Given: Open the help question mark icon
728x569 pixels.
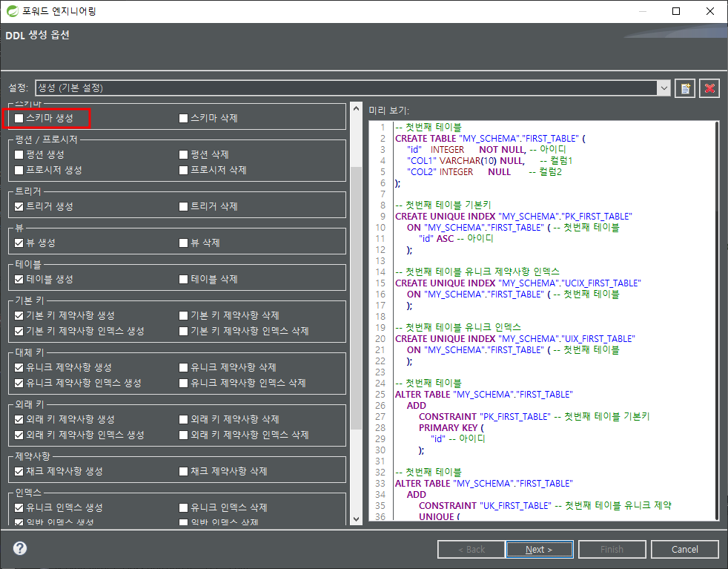Looking at the screenshot, I should click(x=20, y=548).
